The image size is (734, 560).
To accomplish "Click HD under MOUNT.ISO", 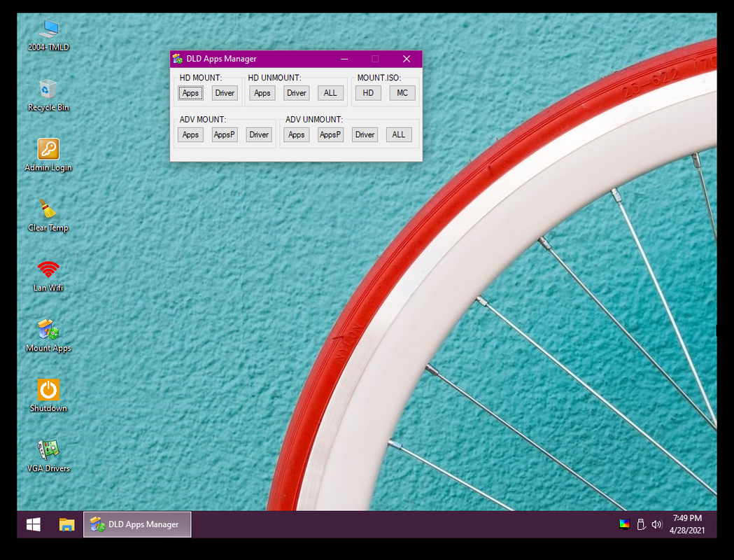I will (368, 92).
